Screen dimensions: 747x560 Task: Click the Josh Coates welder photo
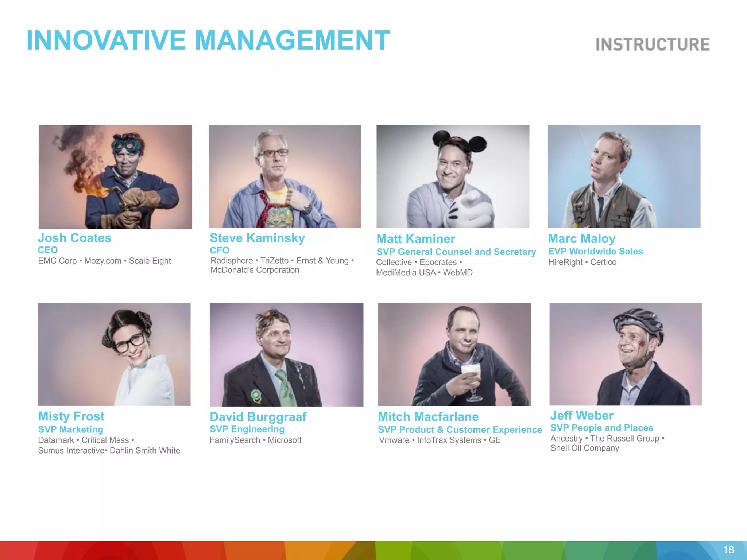(115, 177)
